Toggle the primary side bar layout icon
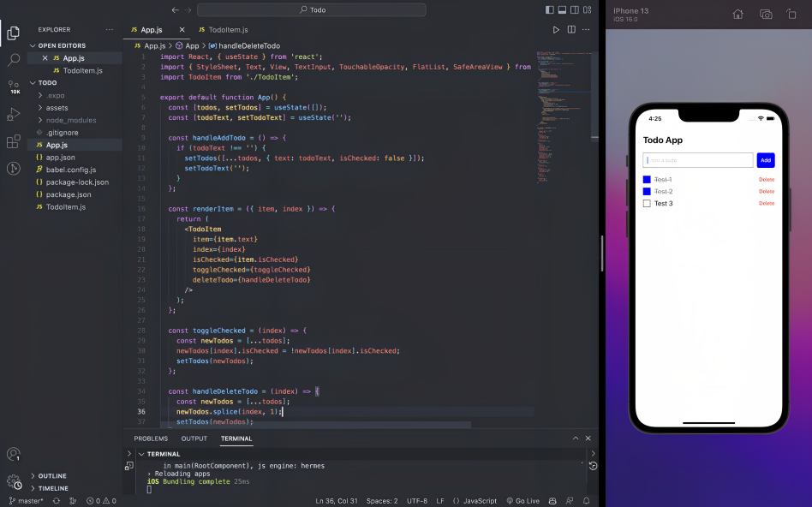 549,9
